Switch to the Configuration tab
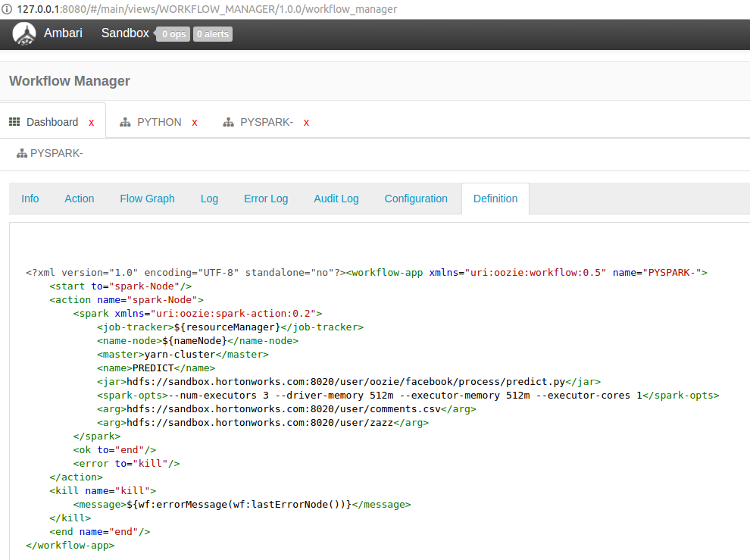This screenshot has height=560, width=750. click(x=416, y=199)
